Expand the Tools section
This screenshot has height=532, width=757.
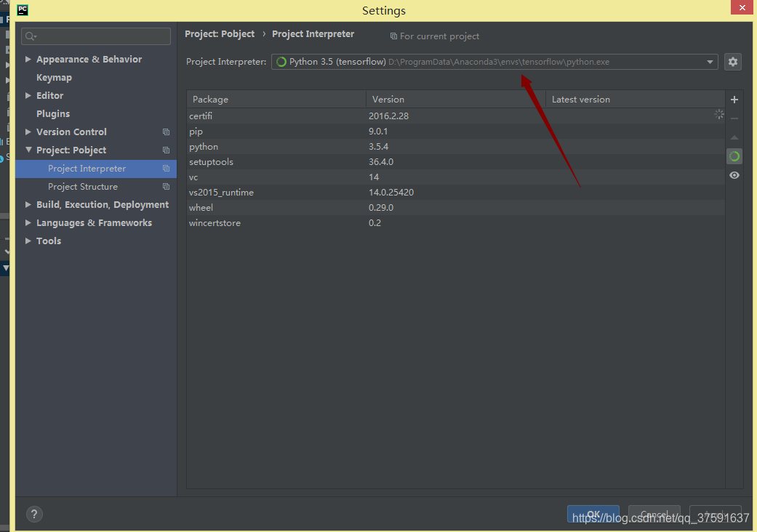pos(28,241)
